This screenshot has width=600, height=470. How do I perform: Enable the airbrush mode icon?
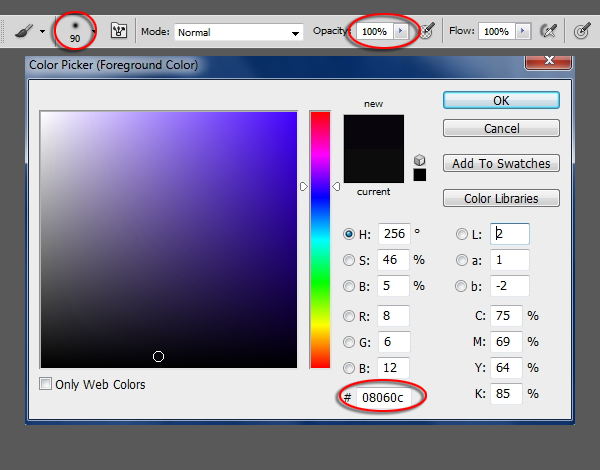point(548,31)
